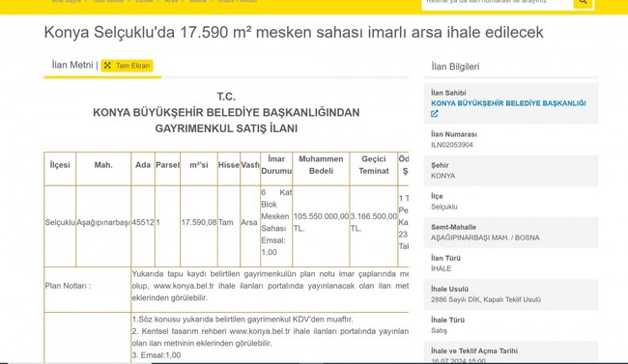Click the İHALE value under İlan Türü
The image size is (628, 364).
click(441, 268)
